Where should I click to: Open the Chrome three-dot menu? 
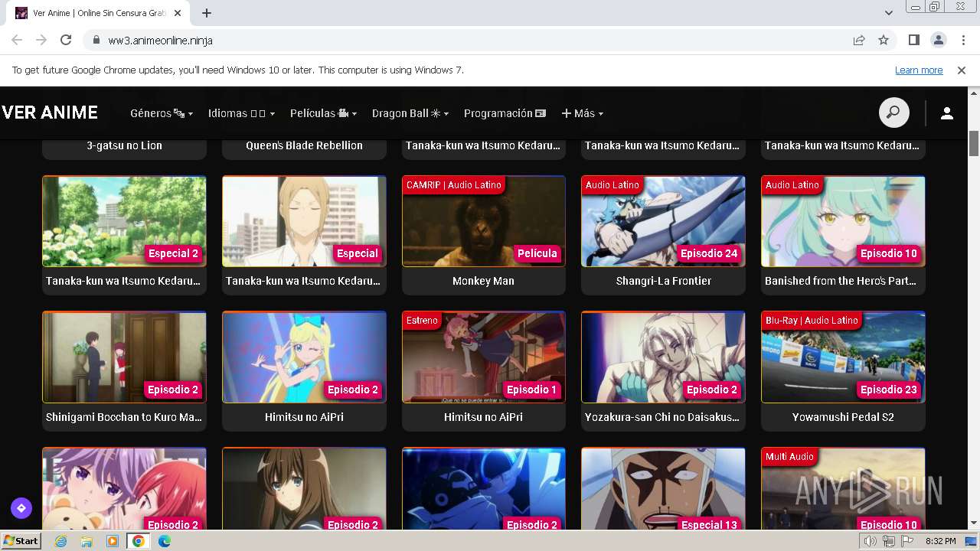(962, 40)
